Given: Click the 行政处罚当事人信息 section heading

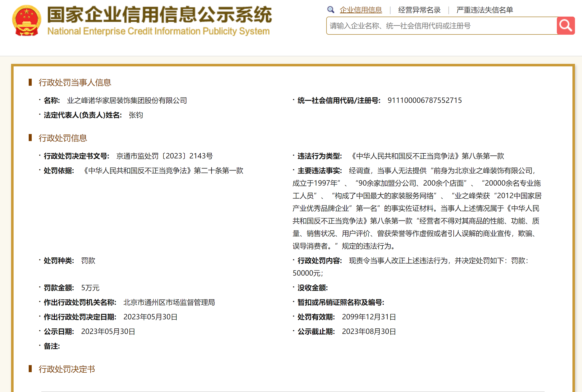Looking at the screenshot, I should [75, 82].
